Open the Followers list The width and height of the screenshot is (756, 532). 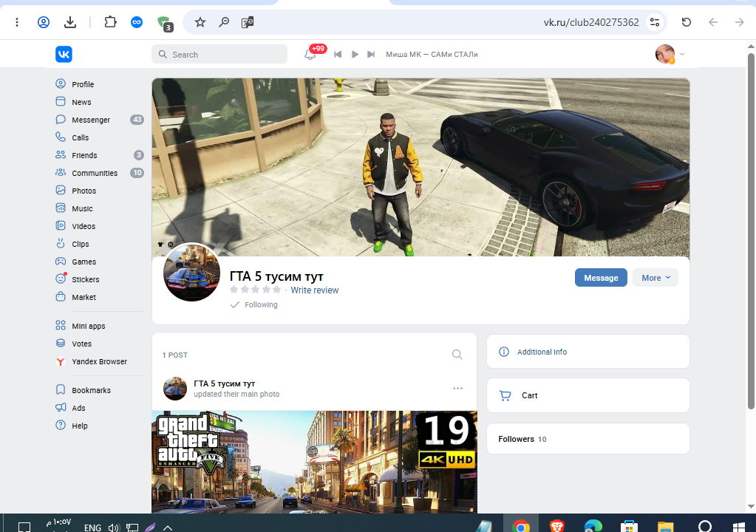coord(588,439)
